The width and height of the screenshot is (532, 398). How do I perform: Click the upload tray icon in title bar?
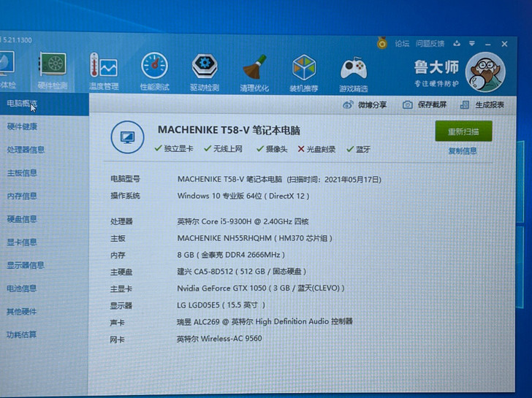point(457,43)
